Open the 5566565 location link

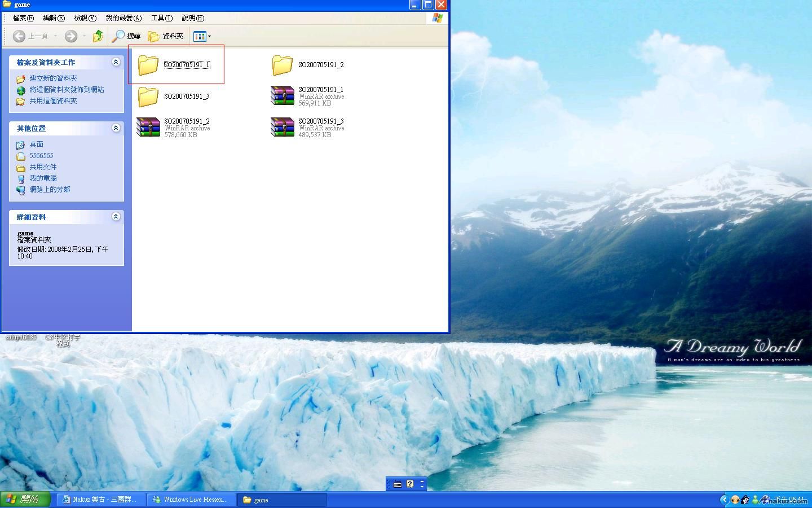click(x=41, y=156)
